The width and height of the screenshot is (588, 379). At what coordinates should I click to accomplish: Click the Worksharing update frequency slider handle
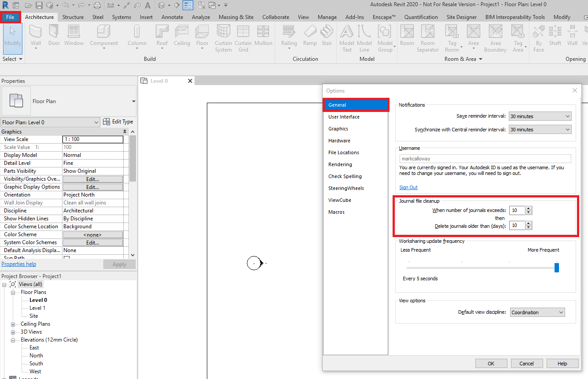click(556, 268)
